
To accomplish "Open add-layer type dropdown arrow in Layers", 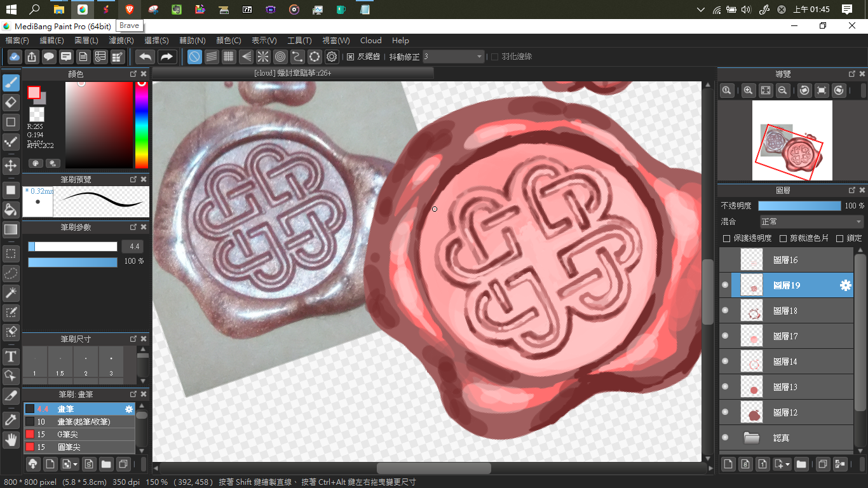I will [788, 464].
